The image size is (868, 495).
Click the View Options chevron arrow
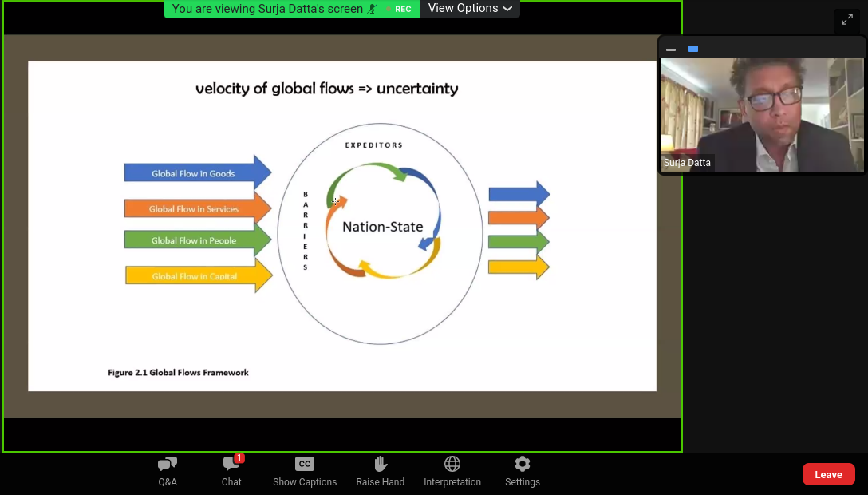coord(507,9)
